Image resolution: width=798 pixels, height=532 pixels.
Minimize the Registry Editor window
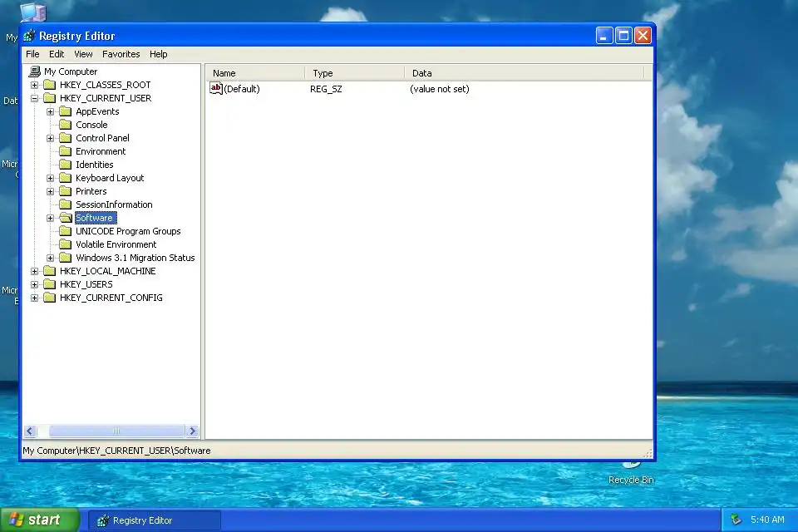pos(604,36)
